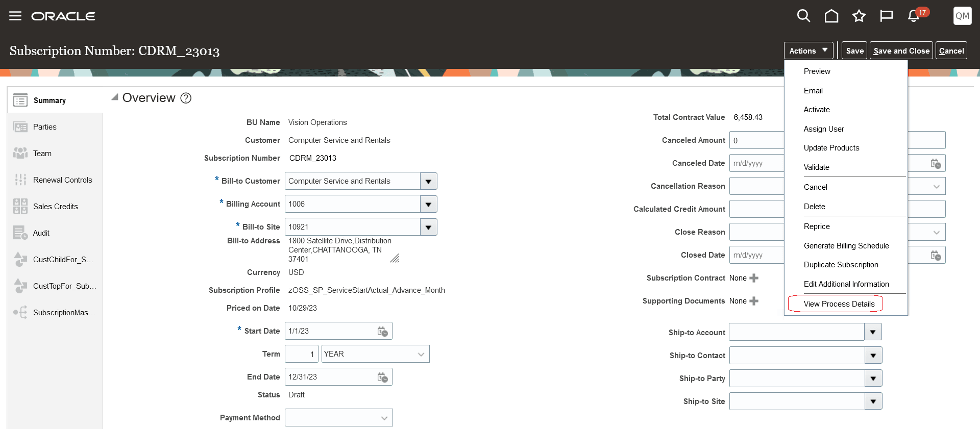Viewport: 980px width, 429px height.
Task: Open the QM user profile menu
Action: (x=962, y=16)
